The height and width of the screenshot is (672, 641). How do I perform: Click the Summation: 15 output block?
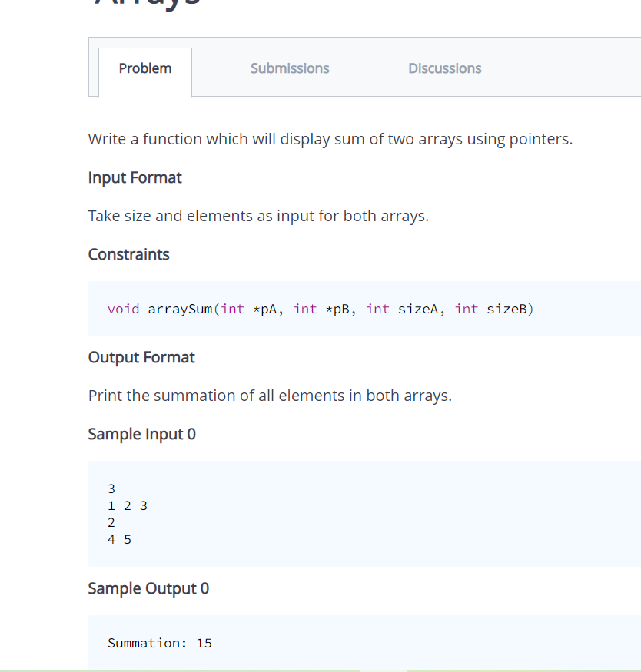point(159,643)
